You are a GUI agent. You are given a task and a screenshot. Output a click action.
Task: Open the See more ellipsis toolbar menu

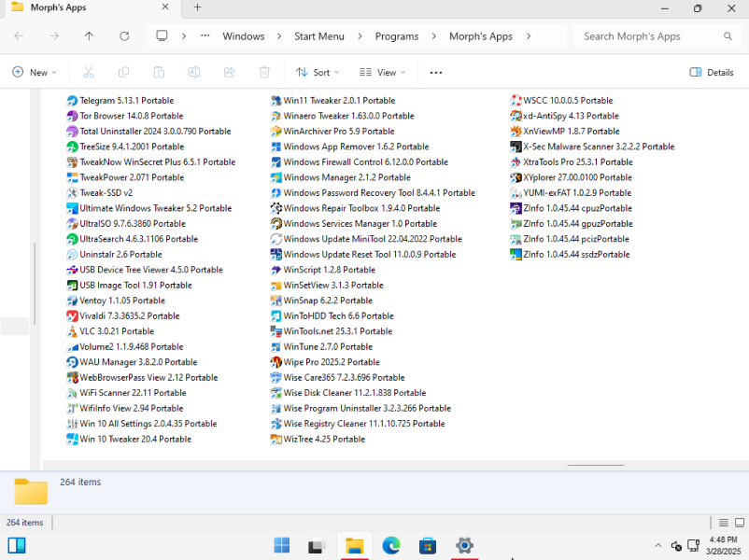pos(436,73)
